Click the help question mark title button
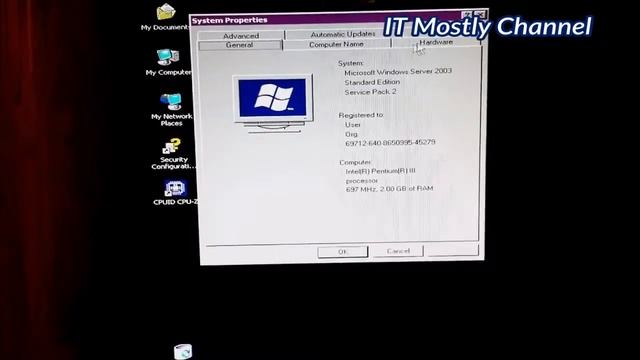 pyautogui.click(x=468, y=15)
